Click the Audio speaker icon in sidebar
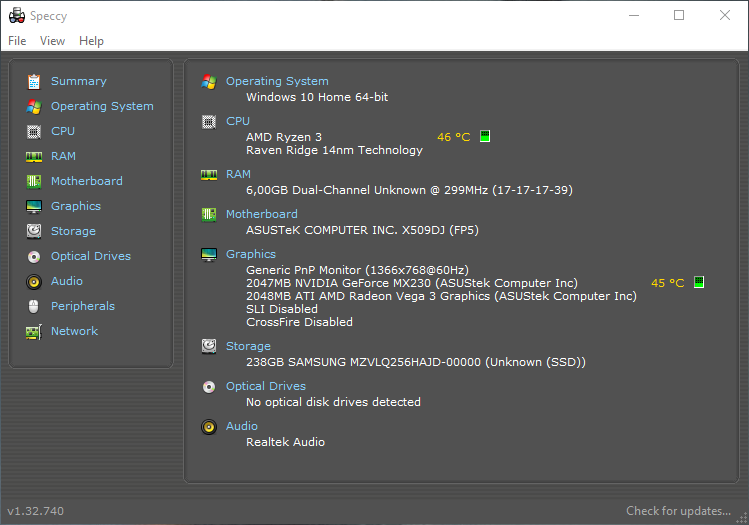This screenshot has width=749, height=525. coord(33,281)
